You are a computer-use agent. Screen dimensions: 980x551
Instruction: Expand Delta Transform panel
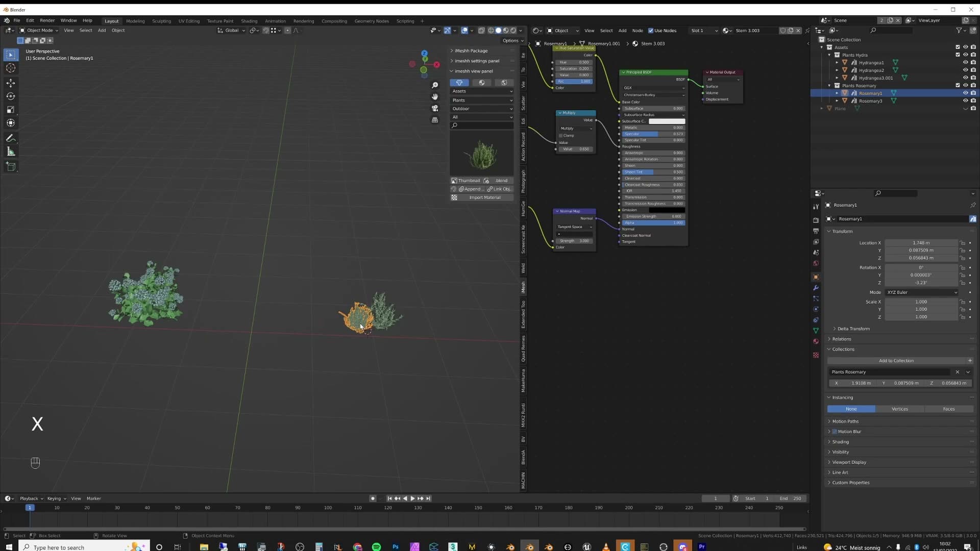(852, 329)
